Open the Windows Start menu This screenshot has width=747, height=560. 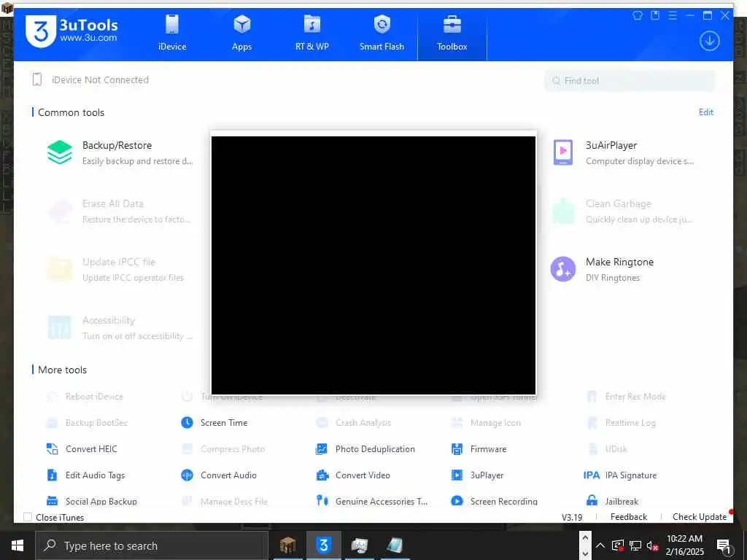(18, 545)
